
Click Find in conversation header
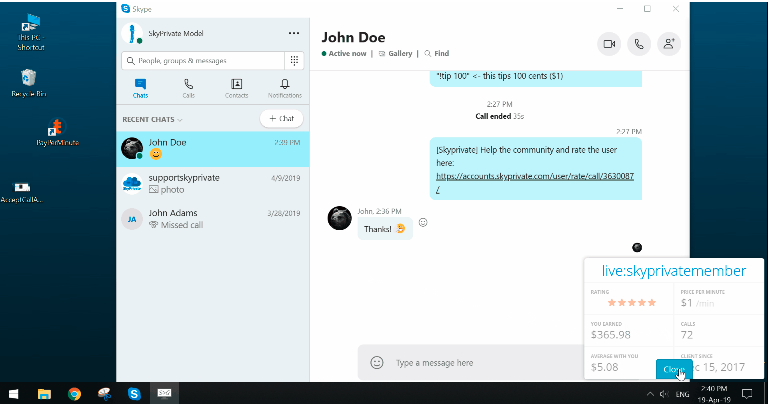pos(437,53)
